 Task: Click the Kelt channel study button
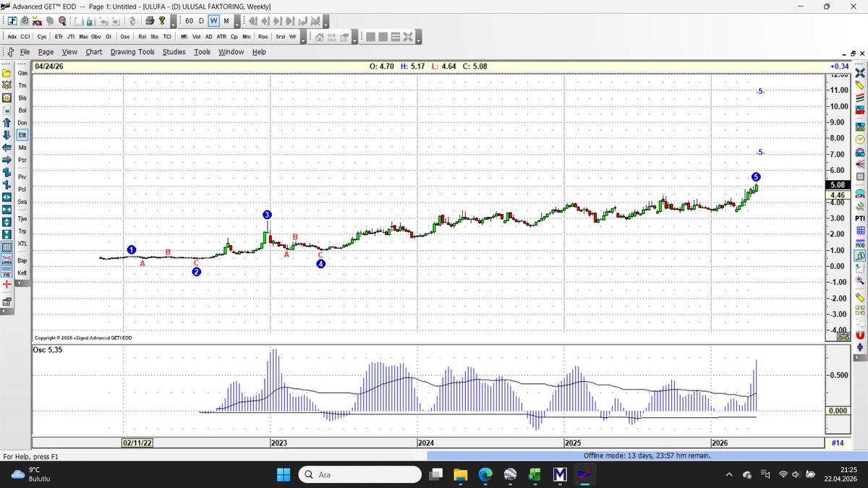[x=22, y=273]
